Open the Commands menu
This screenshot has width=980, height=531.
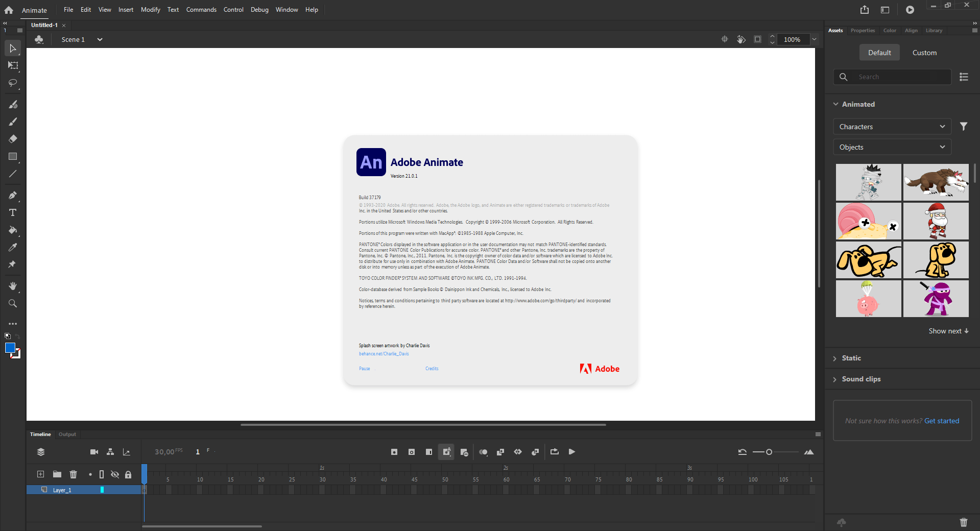201,10
